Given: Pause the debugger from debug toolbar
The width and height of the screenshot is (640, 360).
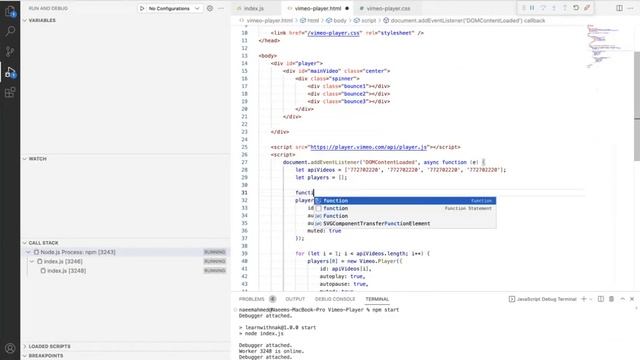Looking at the screenshot, I should coord(532,8).
